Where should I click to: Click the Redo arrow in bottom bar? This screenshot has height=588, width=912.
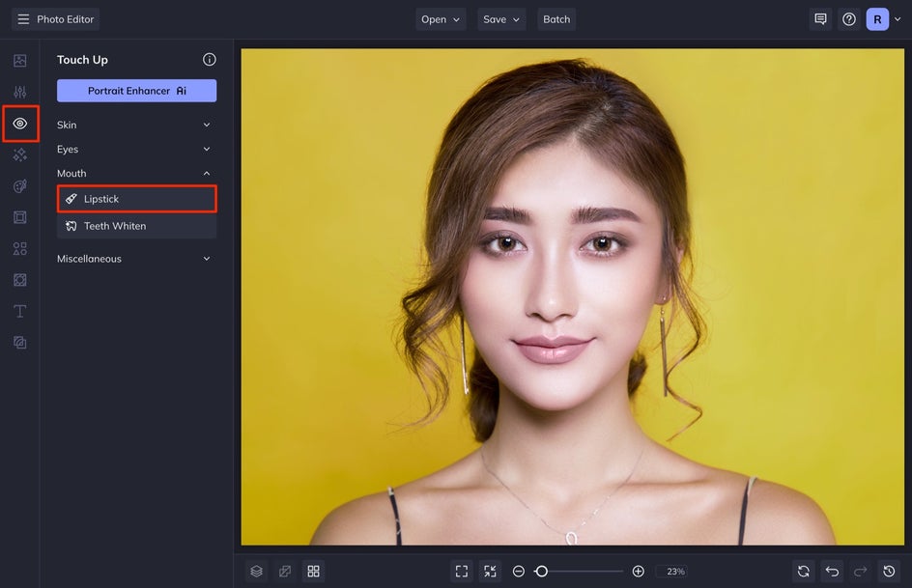pyautogui.click(x=861, y=572)
